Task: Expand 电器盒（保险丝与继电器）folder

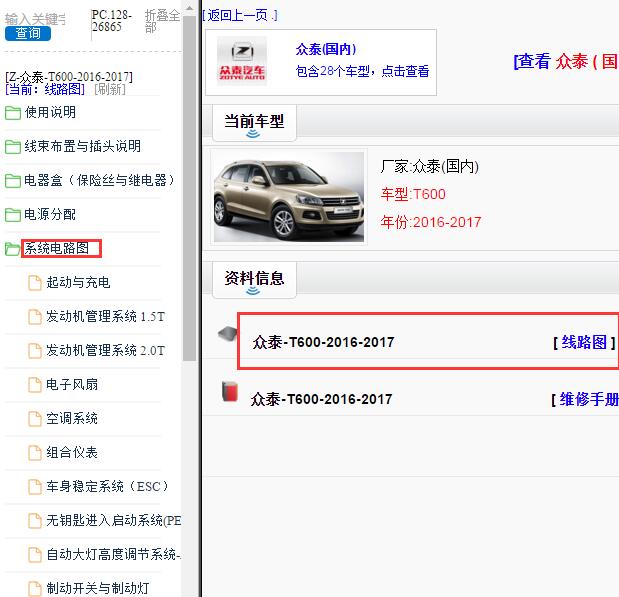Action: [99, 180]
